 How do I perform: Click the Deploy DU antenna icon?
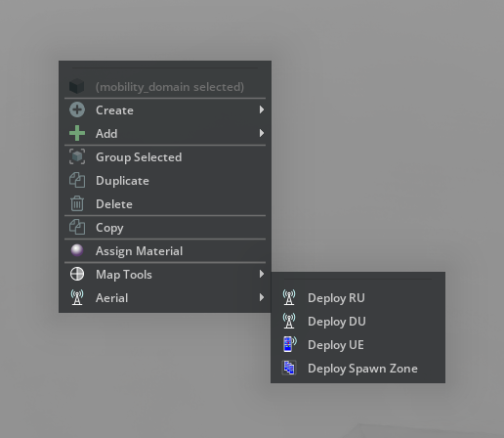click(289, 321)
